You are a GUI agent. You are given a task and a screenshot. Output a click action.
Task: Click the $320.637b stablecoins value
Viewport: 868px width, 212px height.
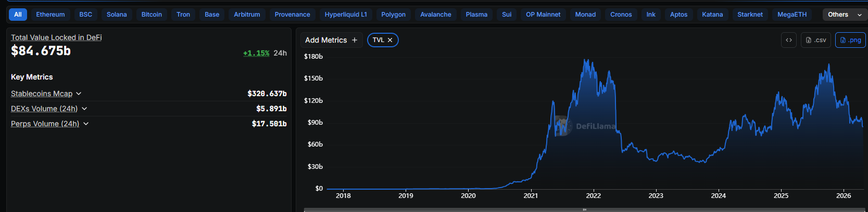(x=267, y=94)
